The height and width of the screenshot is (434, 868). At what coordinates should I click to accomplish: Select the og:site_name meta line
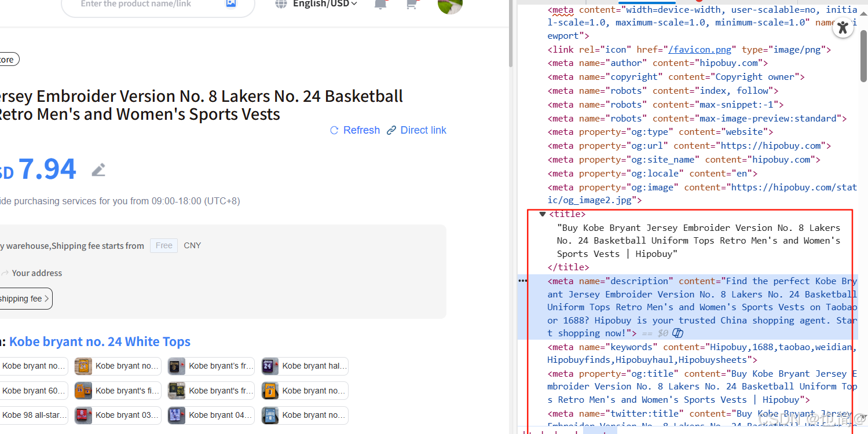[x=684, y=160]
